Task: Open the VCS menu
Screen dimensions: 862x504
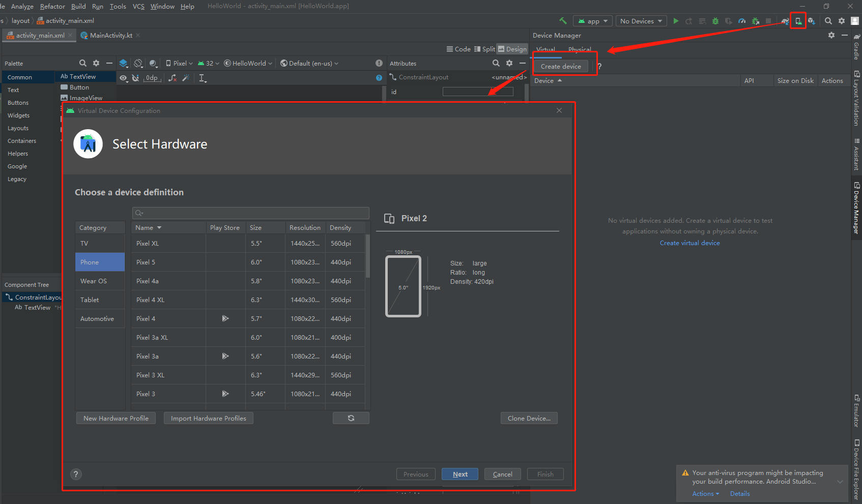Action: pyautogui.click(x=138, y=6)
